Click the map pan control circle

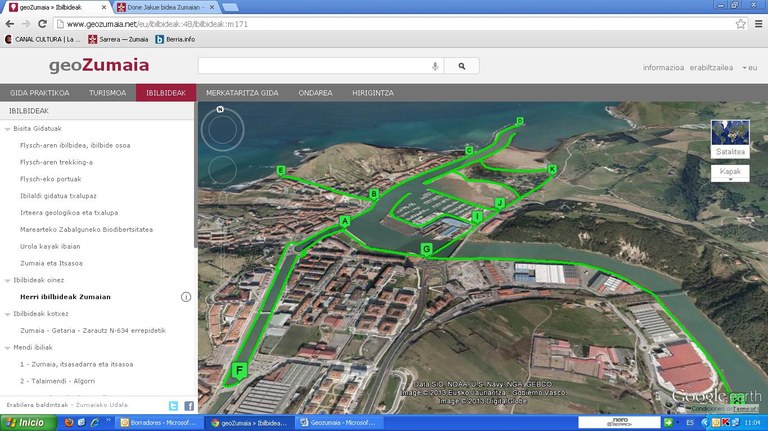(x=222, y=170)
